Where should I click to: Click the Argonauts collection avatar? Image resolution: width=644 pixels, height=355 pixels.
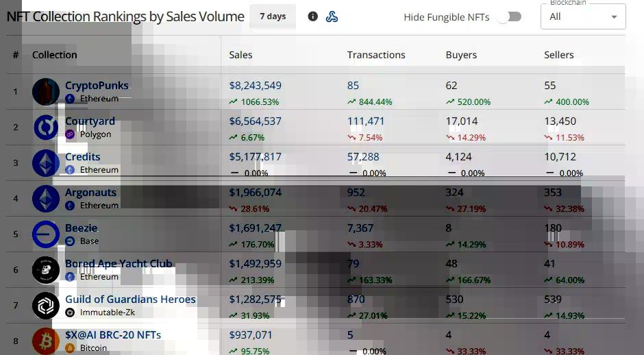[x=46, y=199]
